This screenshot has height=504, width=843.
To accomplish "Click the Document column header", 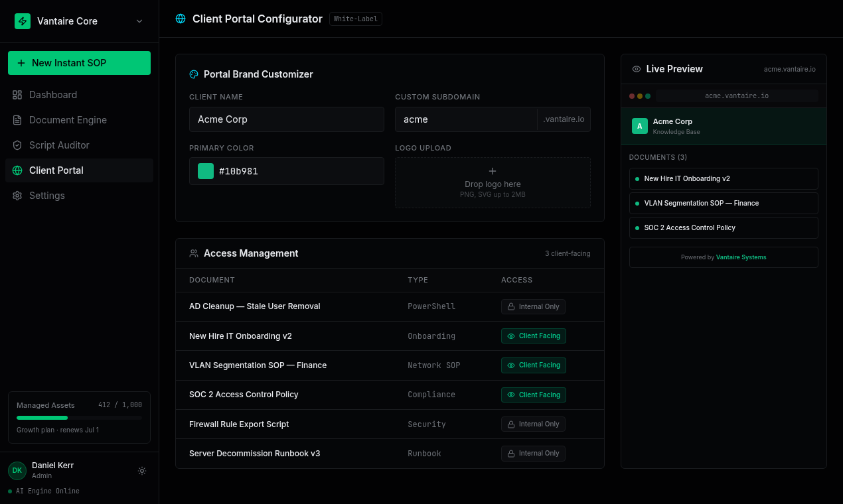I will (x=212, y=280).
